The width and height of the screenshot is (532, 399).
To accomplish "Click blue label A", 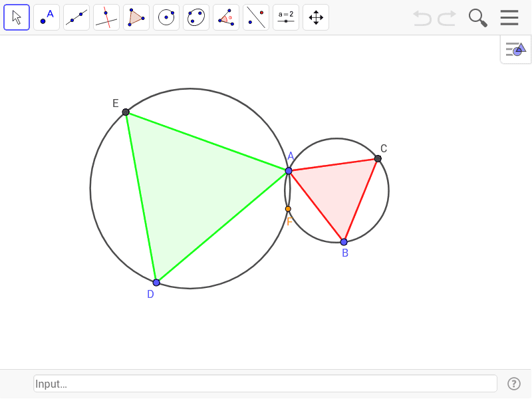I will 291,156.
